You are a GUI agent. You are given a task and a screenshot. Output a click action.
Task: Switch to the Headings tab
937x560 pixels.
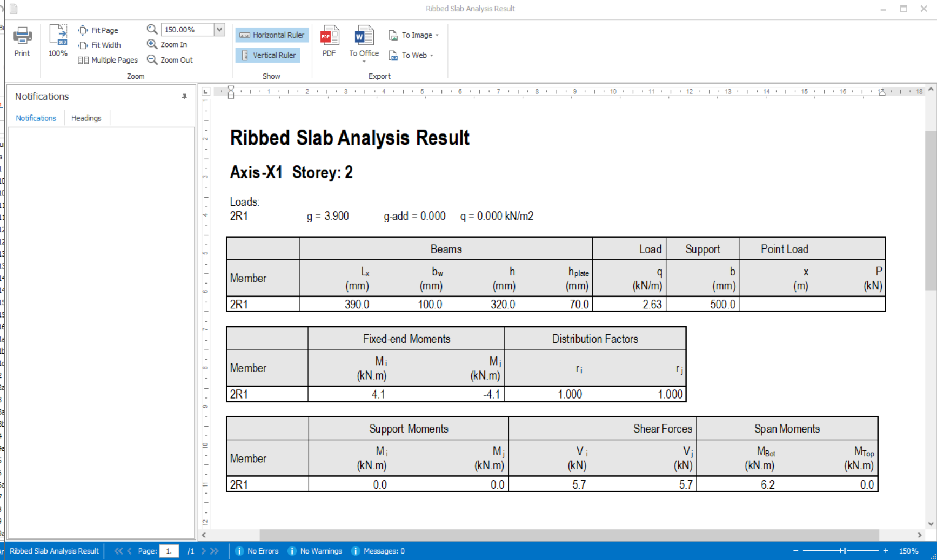(x=86, y=118)
